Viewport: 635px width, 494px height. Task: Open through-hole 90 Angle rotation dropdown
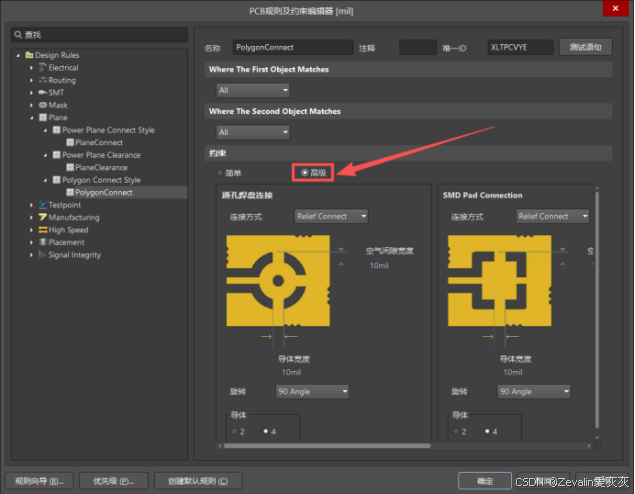click(x=312, y=392)
